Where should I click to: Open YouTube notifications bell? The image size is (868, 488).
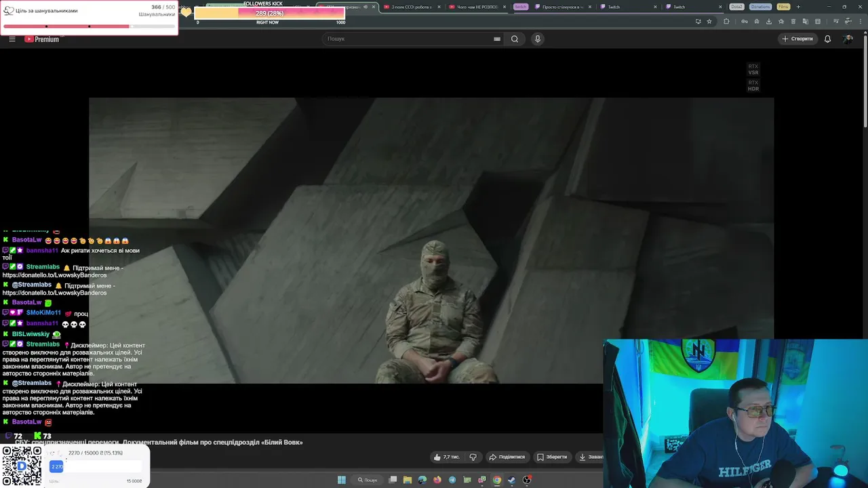tap(827, 39)
